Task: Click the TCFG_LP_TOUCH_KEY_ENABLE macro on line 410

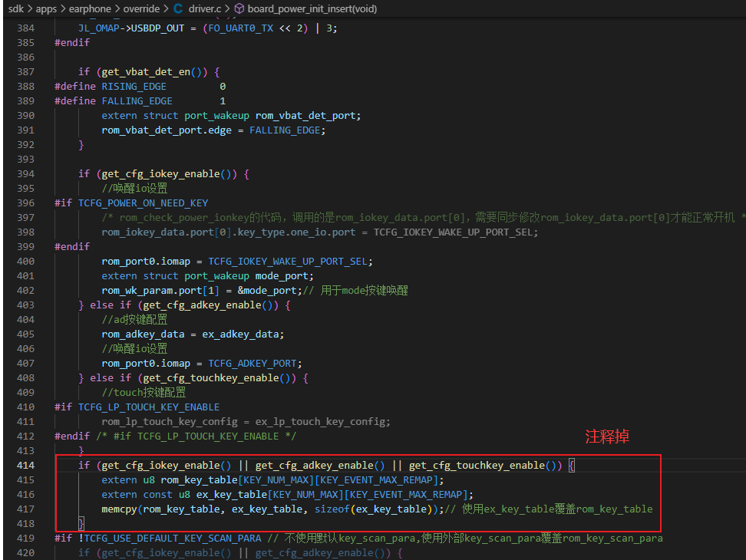Action: tap(149, 407)
